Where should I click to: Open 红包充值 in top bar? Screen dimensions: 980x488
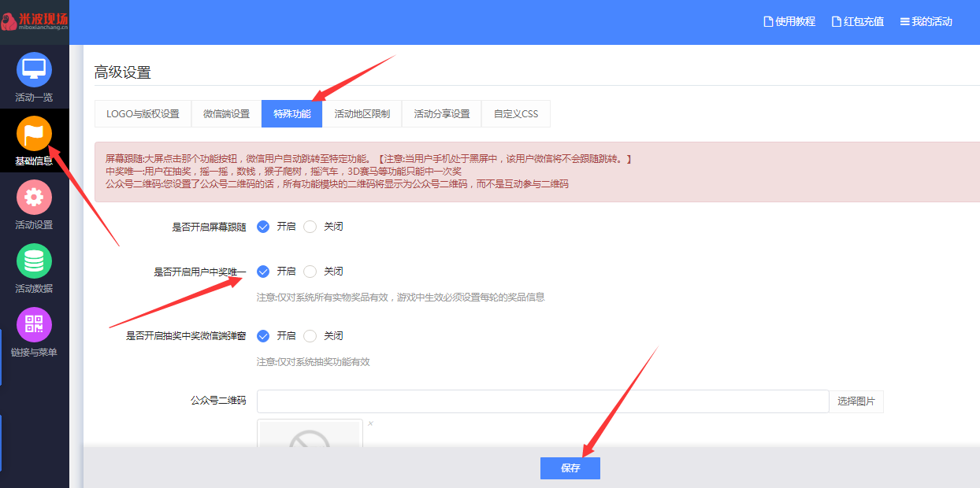click(858, 22)
